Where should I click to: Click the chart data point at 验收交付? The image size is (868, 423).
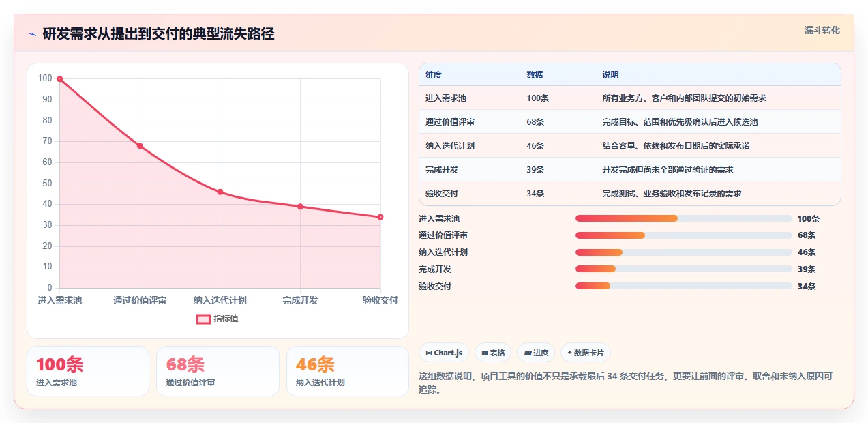coord(380,217)
